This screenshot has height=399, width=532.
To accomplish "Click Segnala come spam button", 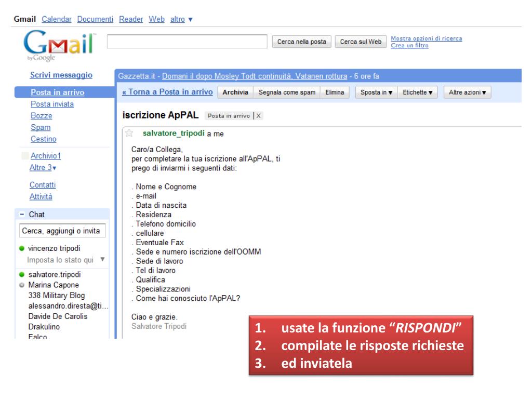I will point(287,92).
